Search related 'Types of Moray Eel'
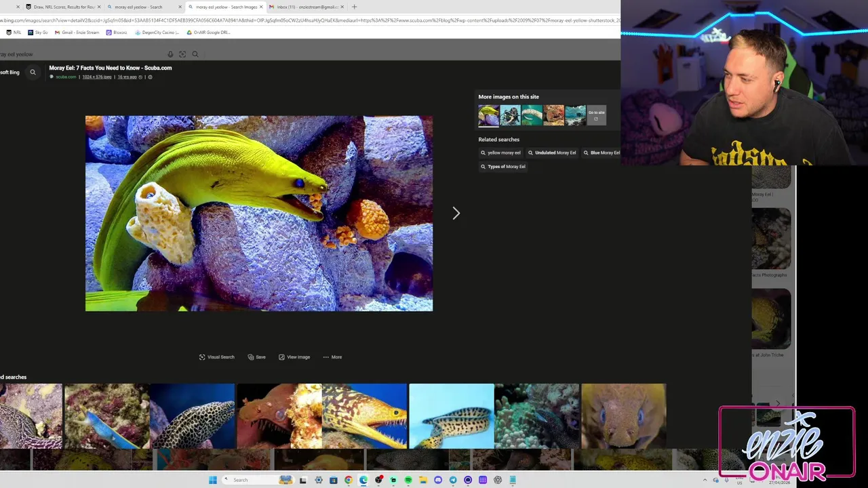 [502, 167]
